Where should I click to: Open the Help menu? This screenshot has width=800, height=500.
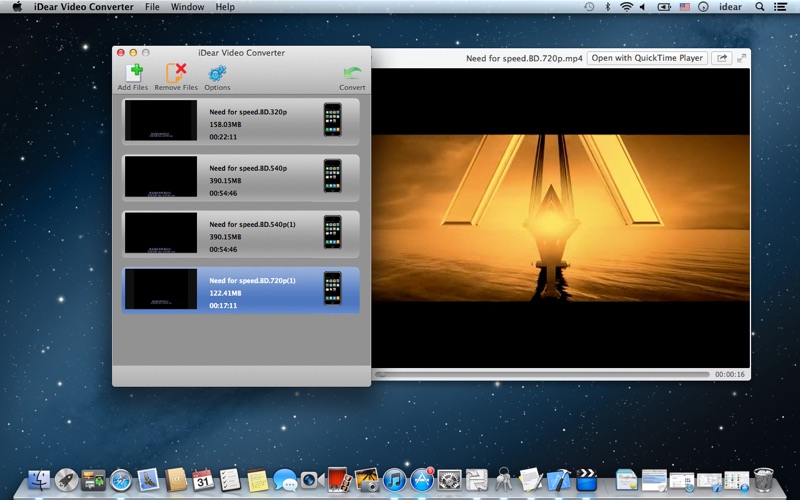pos(225,7)
